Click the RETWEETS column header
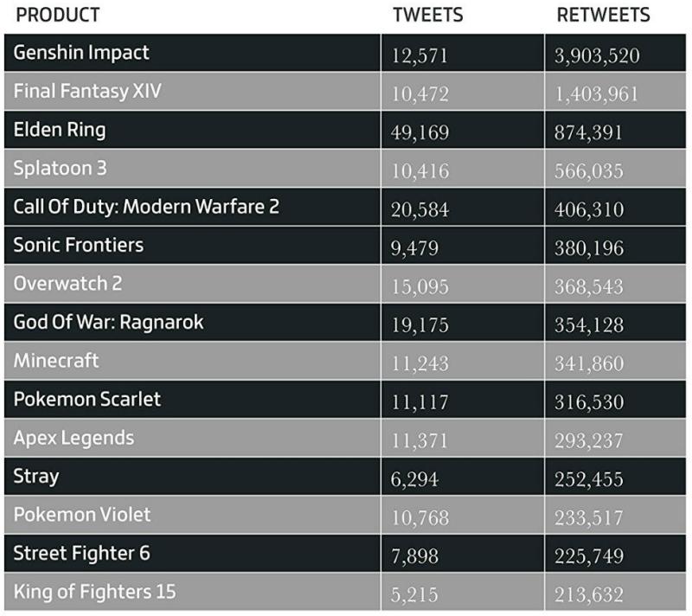This screenshot has height=616, width=692. pyautogui.click(x=603, y=15)
